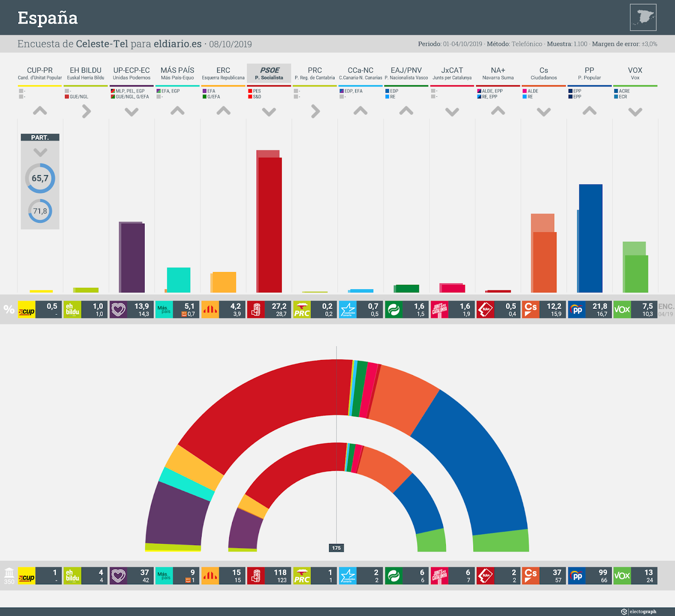The width and height of the screenshot is (675, 616).
Task: Click the Más País logo in percentage row
Action: click(164, 310)
